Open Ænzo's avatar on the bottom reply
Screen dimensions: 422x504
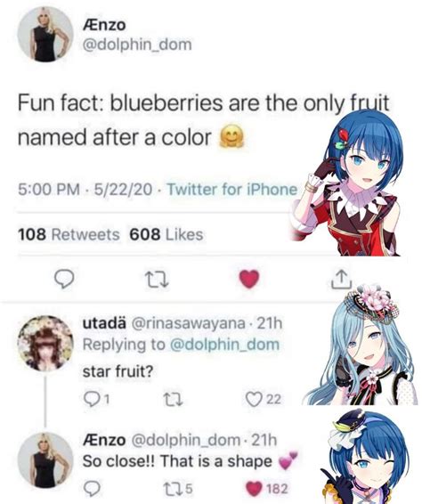coord(45,460)
